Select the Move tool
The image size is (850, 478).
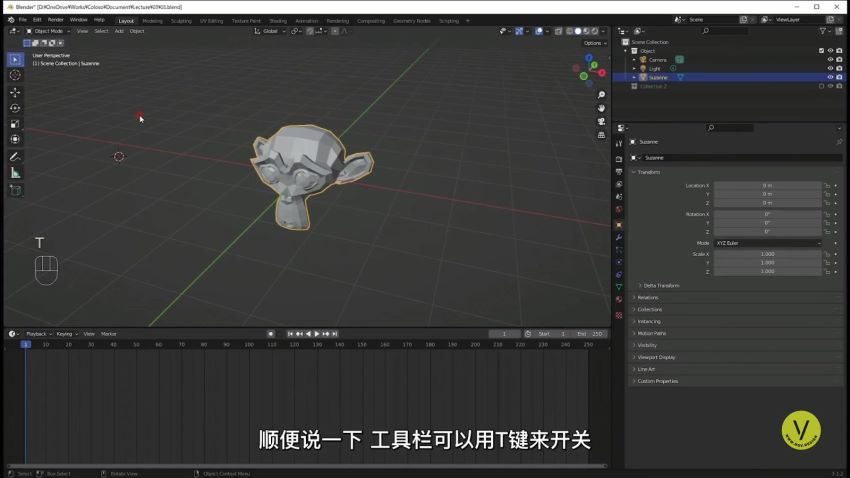pos(15,92)
